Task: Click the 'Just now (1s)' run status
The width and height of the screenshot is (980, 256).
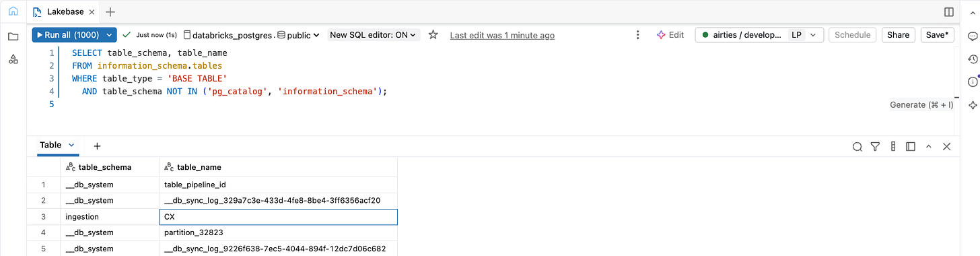Action: tap(150, 35)
